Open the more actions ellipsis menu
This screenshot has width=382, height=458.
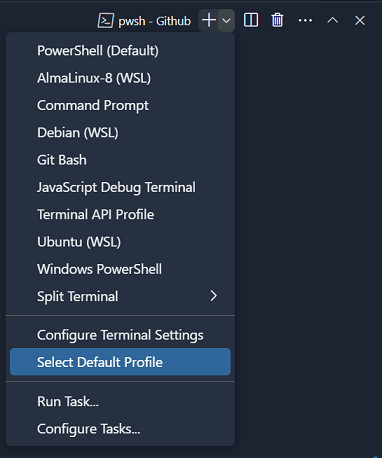pyautogui.click(x=305, y=21)
